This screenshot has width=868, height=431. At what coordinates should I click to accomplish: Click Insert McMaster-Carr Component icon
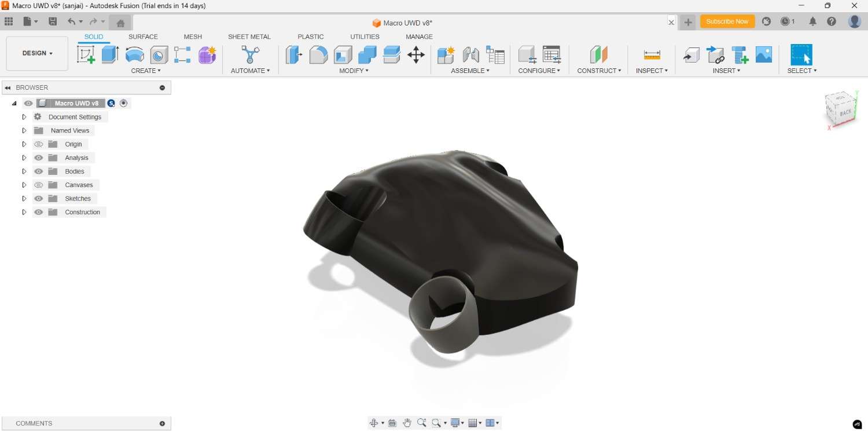pyautogui.click(x=740, y=55)
